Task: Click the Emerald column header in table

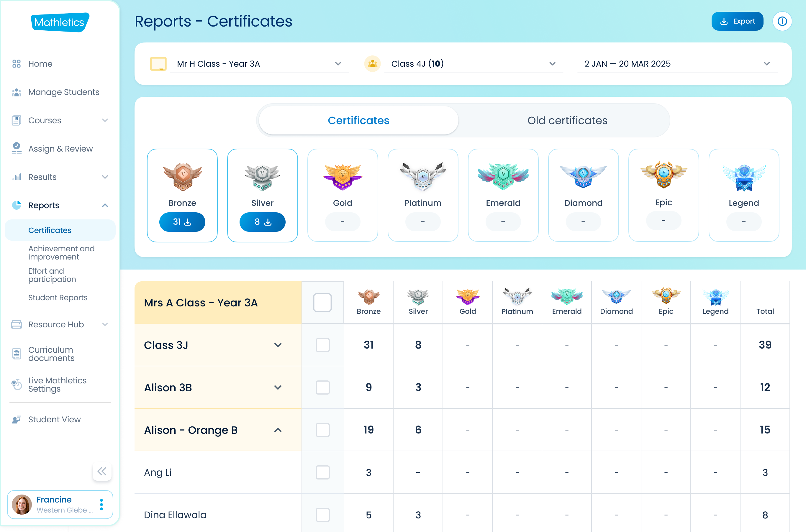Action: [x=567, y=302]
